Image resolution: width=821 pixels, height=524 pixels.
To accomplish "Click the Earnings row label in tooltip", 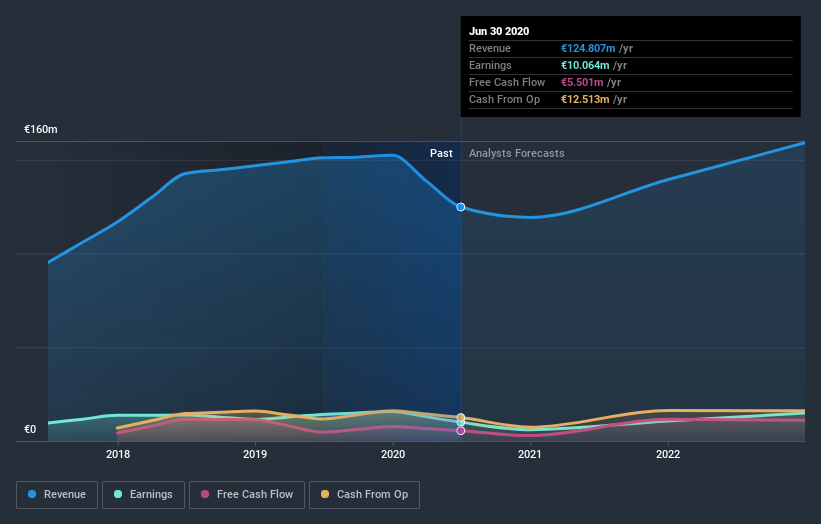I will pyautogui.click(x=490, y=65).
